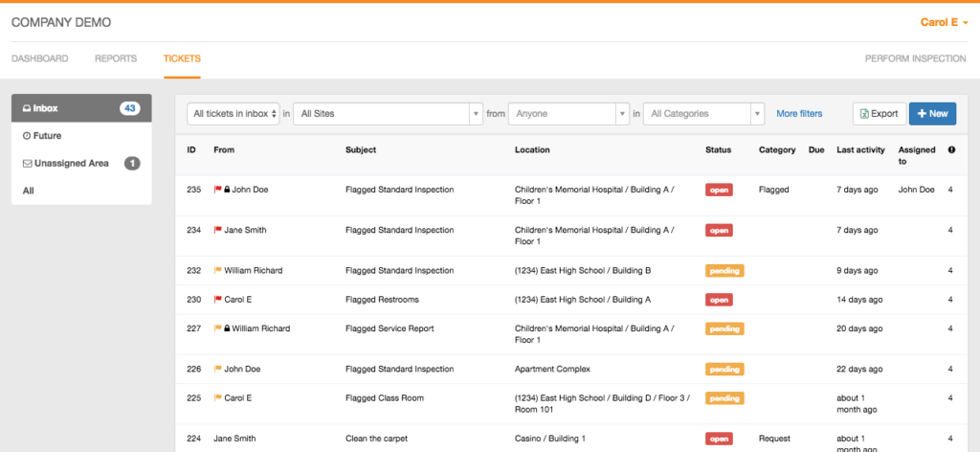Expand the All Categories dropdown
The width and height of the screenshot is (980, 452).
pyautogui.click(x=703, y=114)
